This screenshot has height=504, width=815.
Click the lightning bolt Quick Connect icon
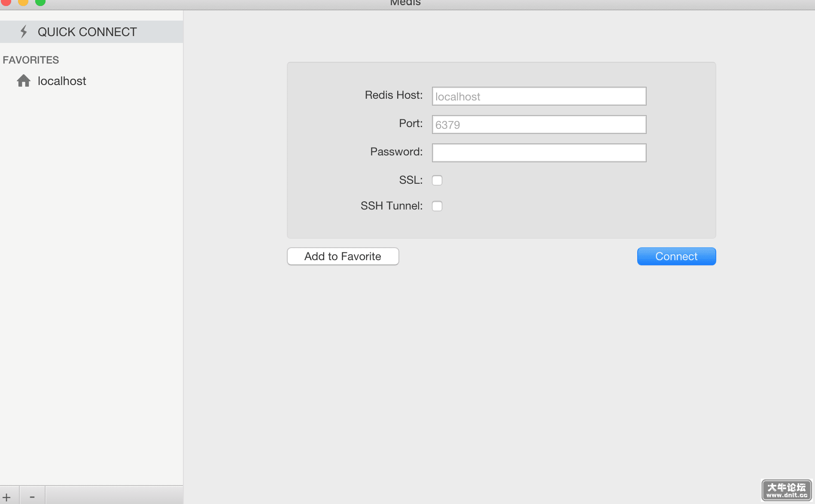24,31
